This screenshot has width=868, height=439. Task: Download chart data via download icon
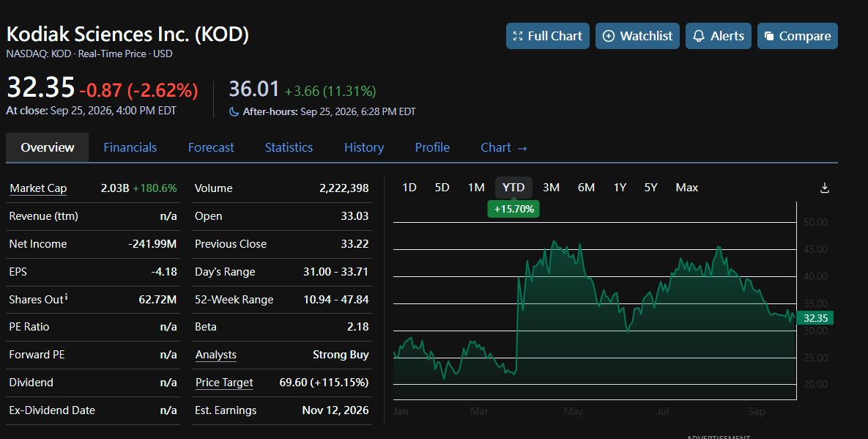824,188
